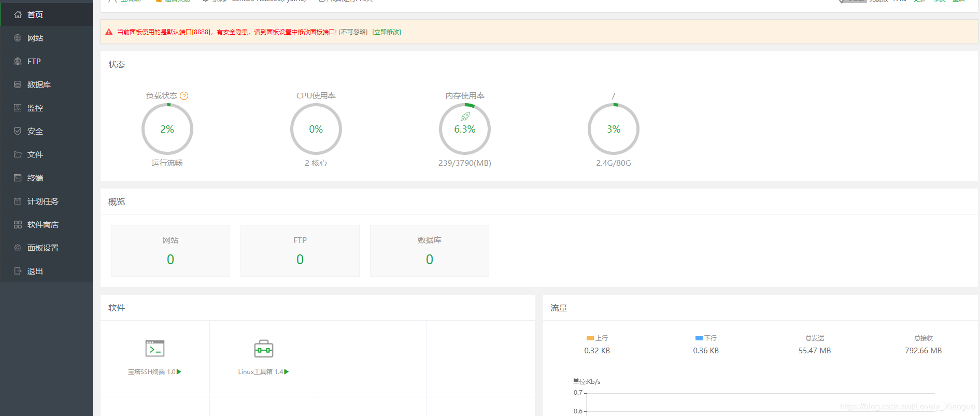Open the 数据库 overview card showing 0
The image size is (980, 416).
click(430, 251)
